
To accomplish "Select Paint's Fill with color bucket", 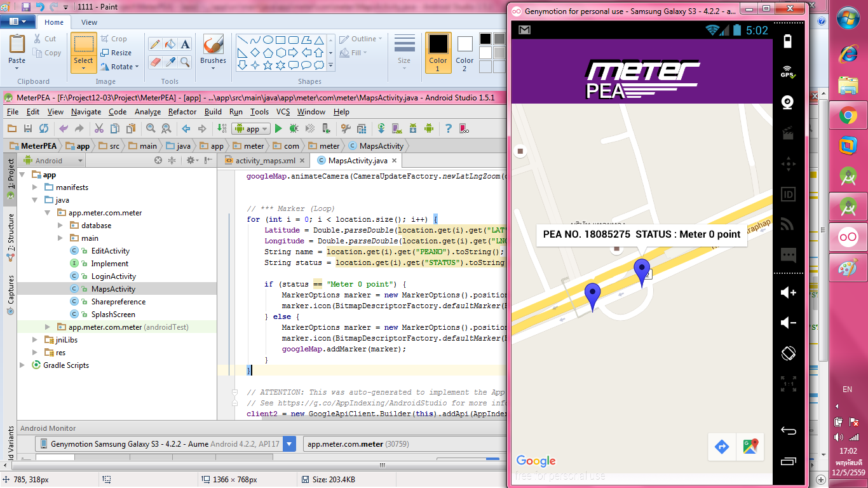I will pyautogui.click(x=170, y=44).
